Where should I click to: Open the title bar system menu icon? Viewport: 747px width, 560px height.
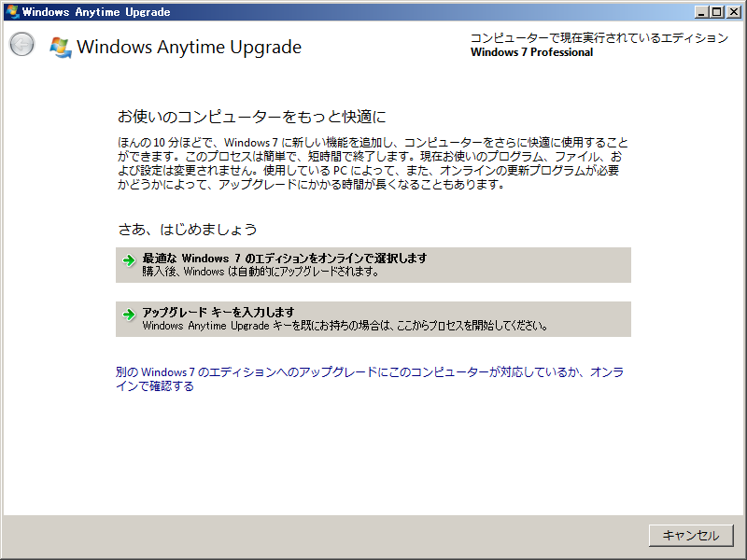[x=11, y=11]
